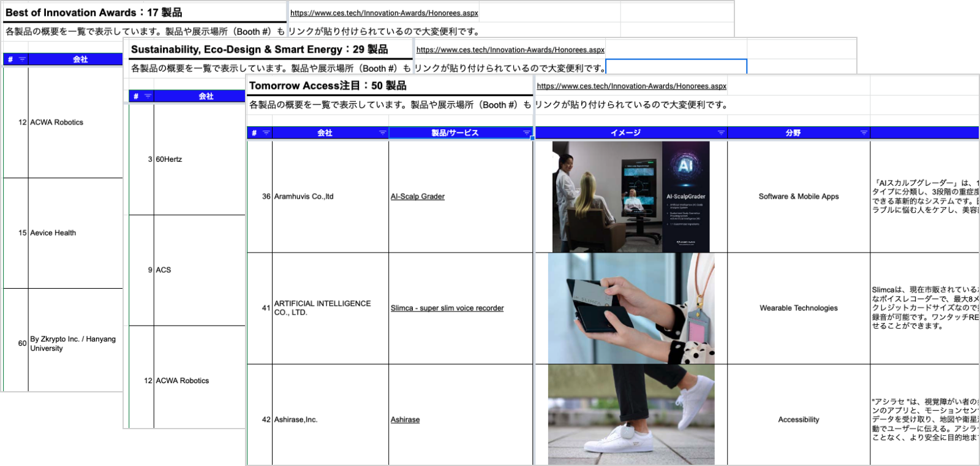The image size is (980, 466).
Task: Select the 'ARTIFICIAL INTELLIGENCE CO., LTD.' cell
Action: tap(330, 308)
